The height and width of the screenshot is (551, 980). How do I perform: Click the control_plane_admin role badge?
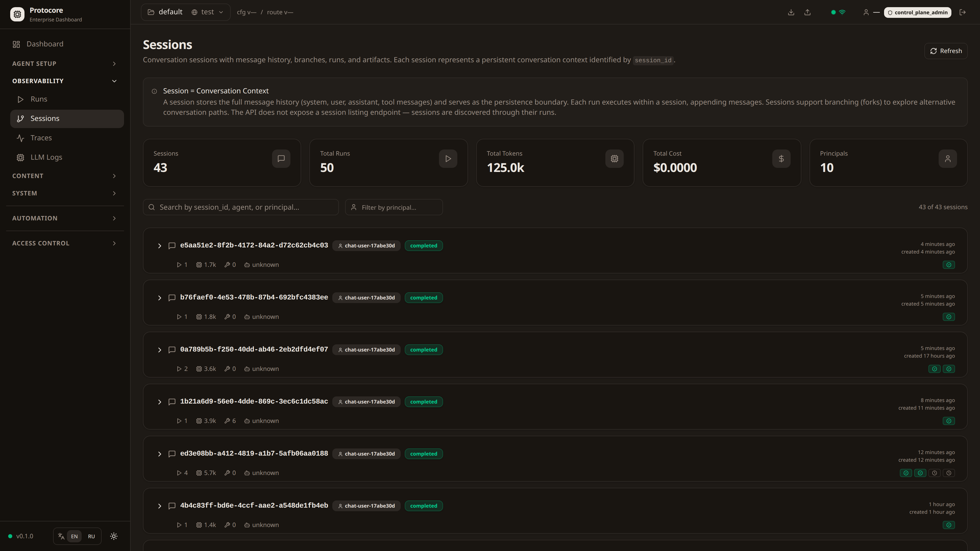[x=917, y=12]
